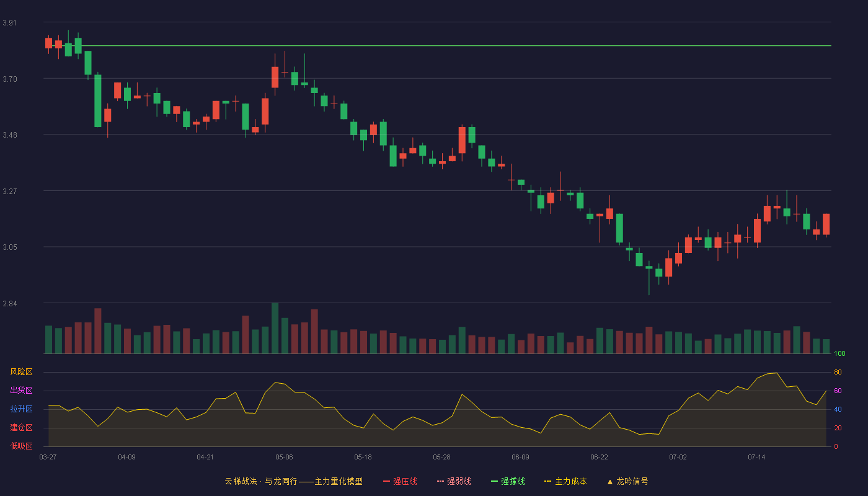Viewport: 868px width, 496px height.
Task: Select the 03-27 date axis label
Action: tap(48, 457)
